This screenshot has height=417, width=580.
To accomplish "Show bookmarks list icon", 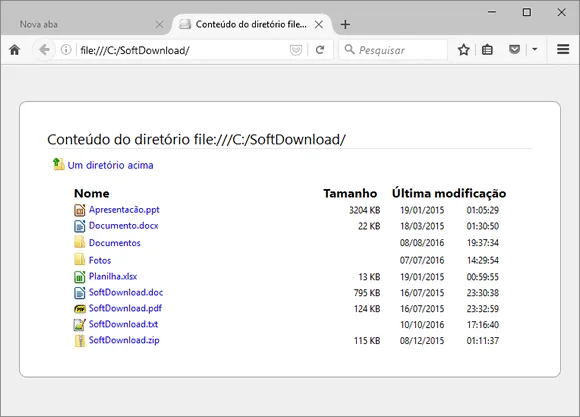I will pyautogui.click(x=487, y=50).
